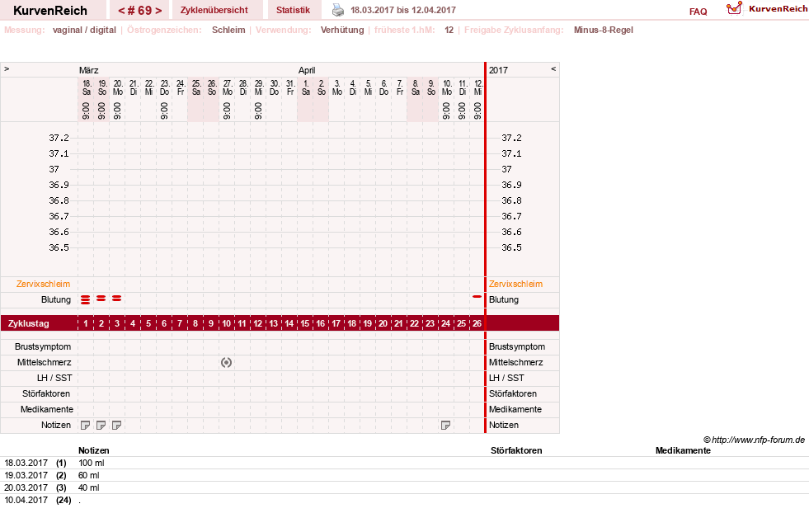Click the 10.04.2017 (24) note row
The height and width of the screenshot is (532, 809).
404,500
